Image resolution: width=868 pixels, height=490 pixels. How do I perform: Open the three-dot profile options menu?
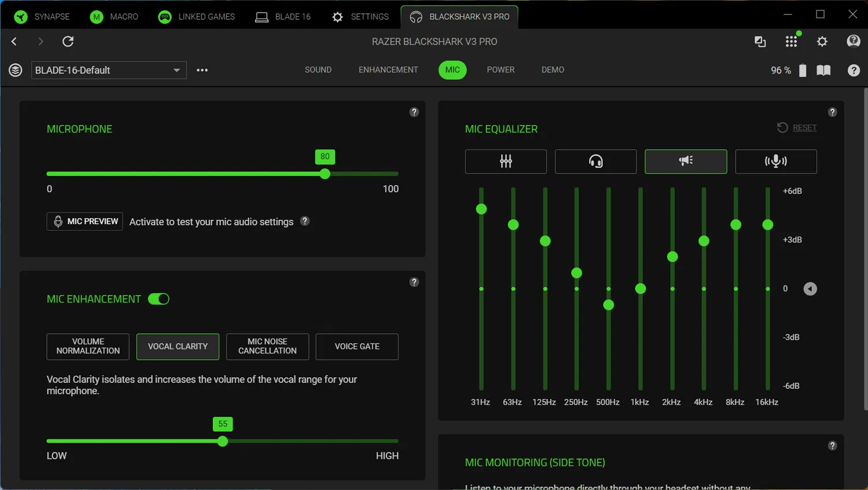202,70
